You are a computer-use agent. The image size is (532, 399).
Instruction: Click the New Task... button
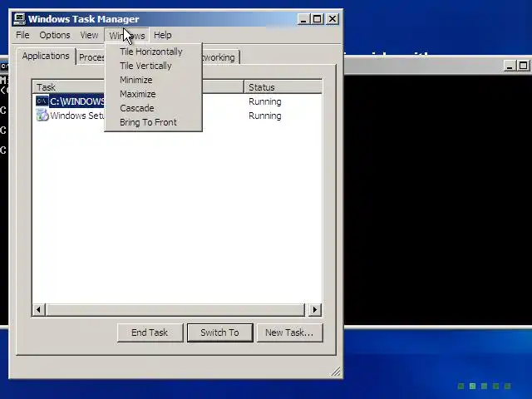pyautogui.click(x=290, y=332)
